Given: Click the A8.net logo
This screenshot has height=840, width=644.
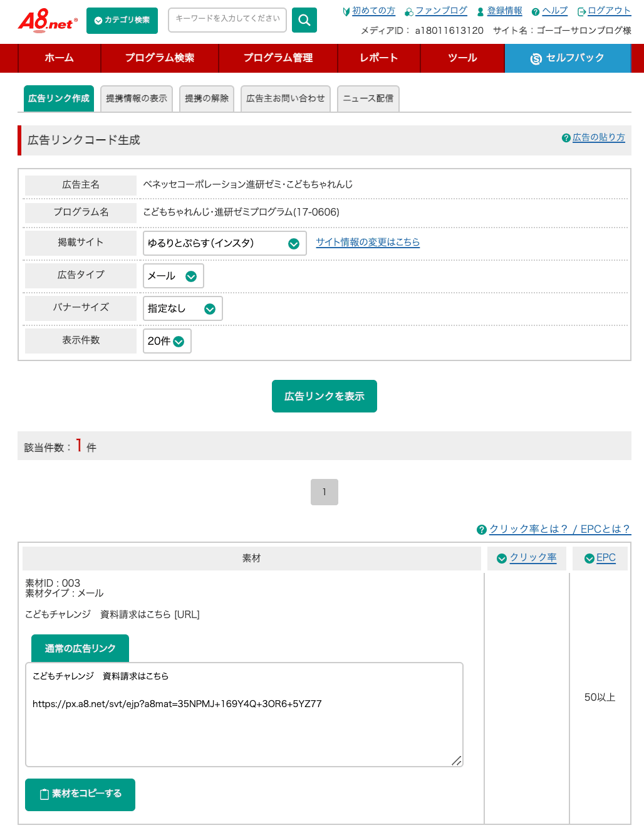Looking at the screenshot, I should (48, 20).
